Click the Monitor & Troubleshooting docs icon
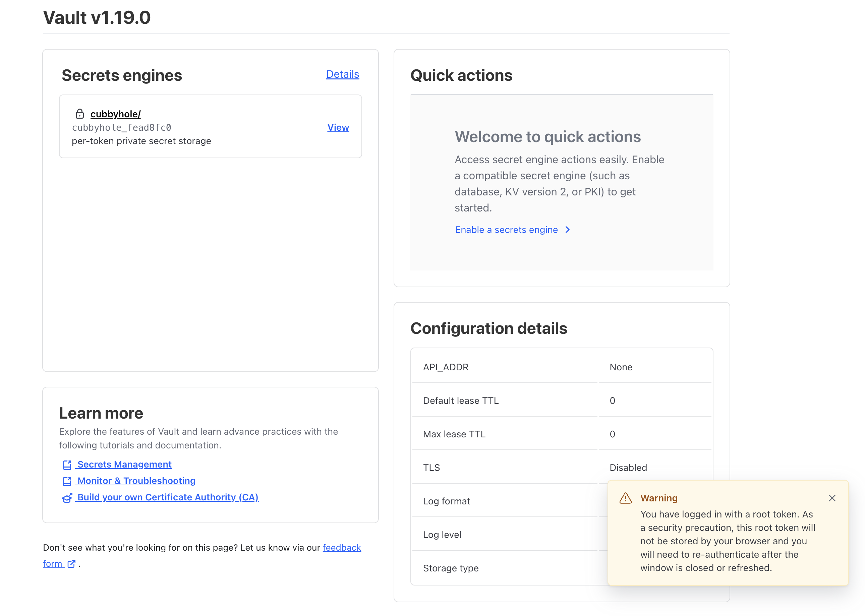The image size is (865, 616). 67,481
